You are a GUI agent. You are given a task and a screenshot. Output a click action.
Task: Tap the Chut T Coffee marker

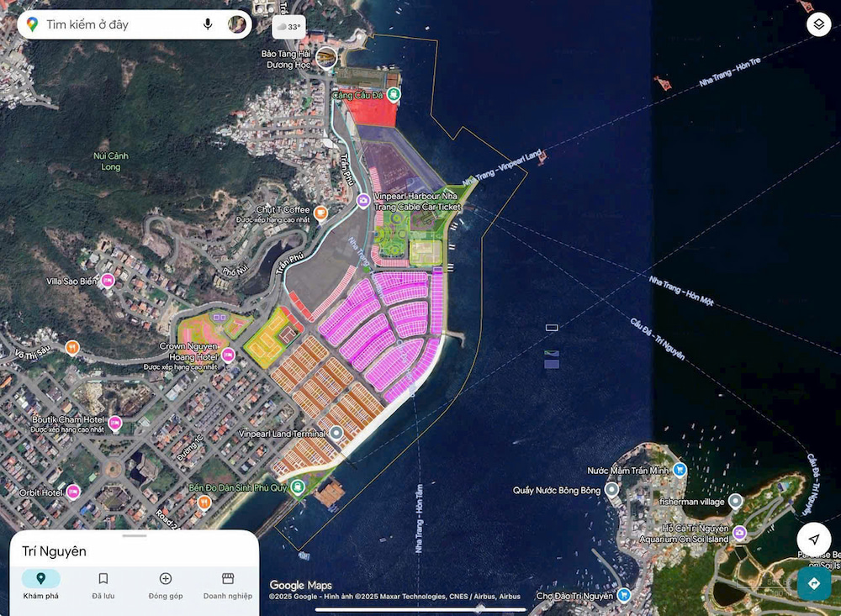(x=320, y=213)
